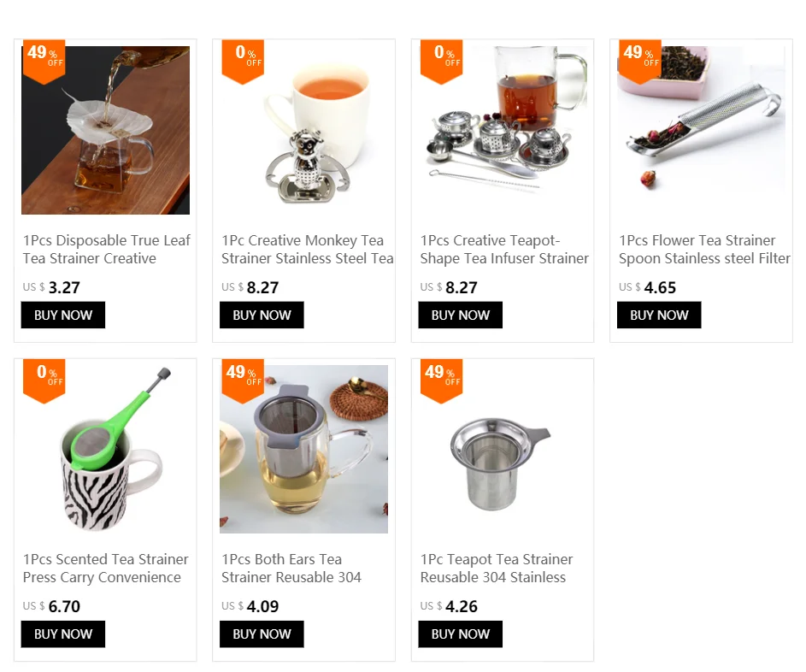Select the US $4.09 price of Both Ears Strainer
Image resolution: width=806 pixels, height=672 pixels.
coord(250,606)
